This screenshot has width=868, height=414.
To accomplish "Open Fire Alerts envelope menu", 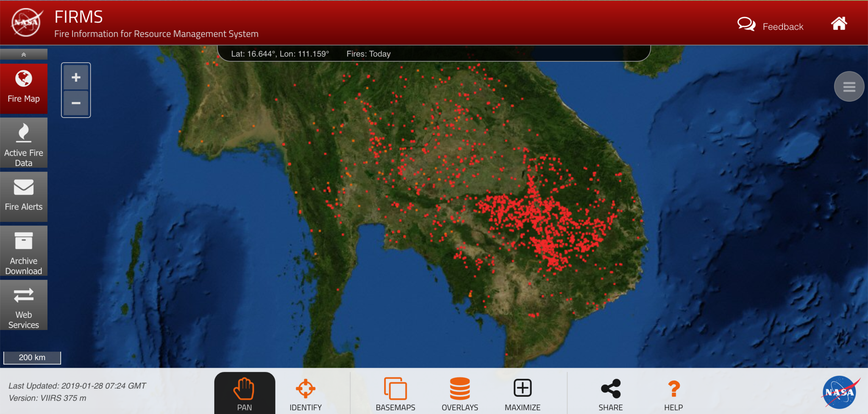I will 24,197.
